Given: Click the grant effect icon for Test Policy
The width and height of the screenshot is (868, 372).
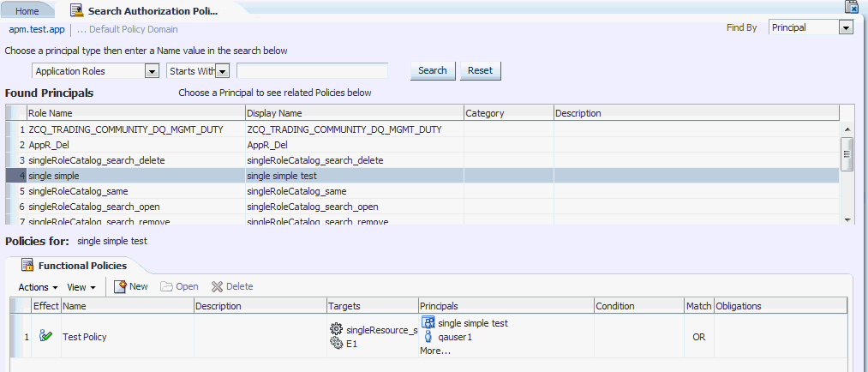Looking at the screenshot, I should click(46, 336).
